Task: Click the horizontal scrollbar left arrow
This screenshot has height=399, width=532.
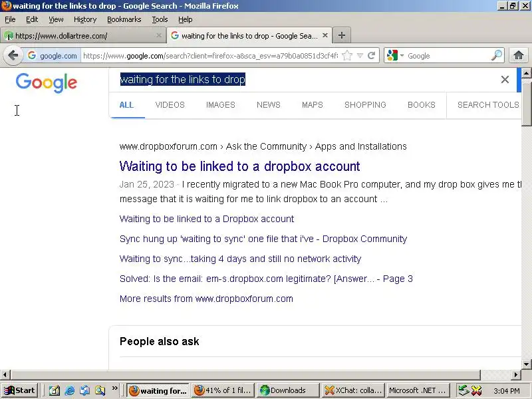Action: point(5,374)
